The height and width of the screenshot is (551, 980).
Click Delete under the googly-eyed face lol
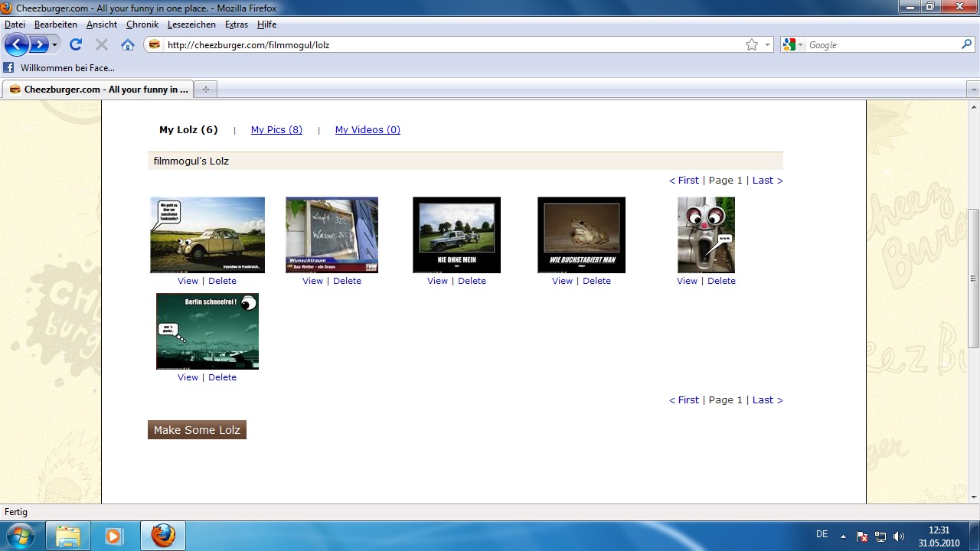pyautogui.click(x=721, y=281)
